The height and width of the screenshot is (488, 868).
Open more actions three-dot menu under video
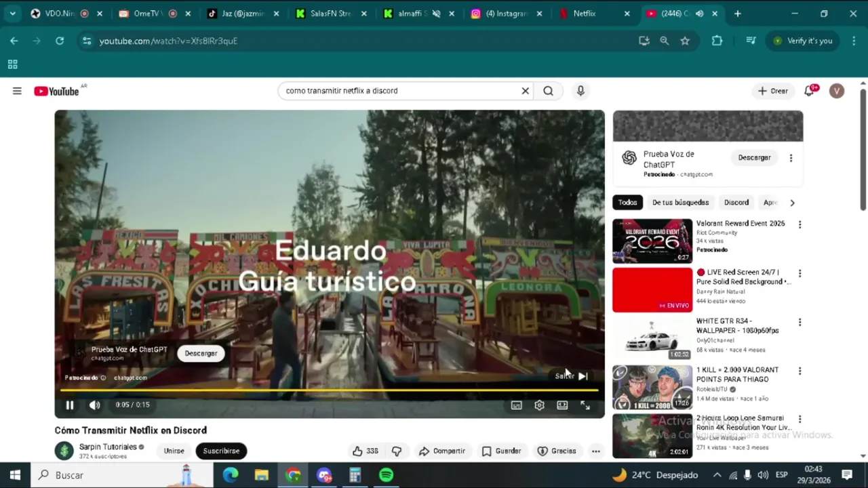point(595,451)
